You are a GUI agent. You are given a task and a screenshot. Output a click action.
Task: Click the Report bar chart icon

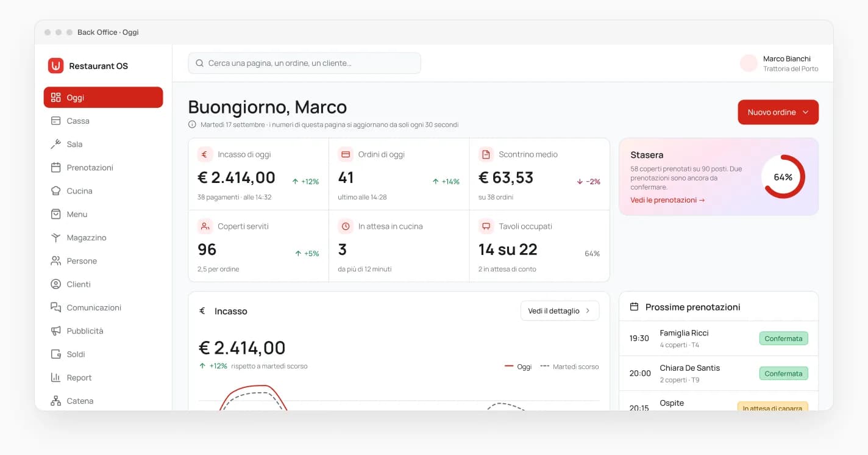point(56,378)
